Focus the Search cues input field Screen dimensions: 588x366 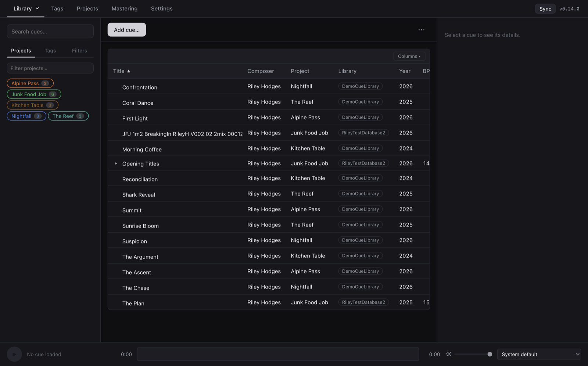click(x=50, y=32)
